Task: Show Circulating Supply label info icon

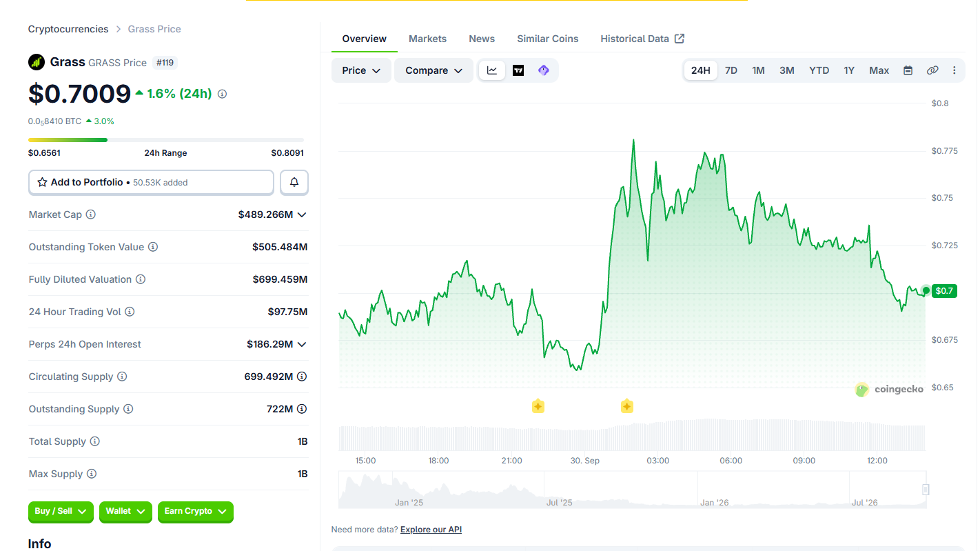Action: pos(122,377)
